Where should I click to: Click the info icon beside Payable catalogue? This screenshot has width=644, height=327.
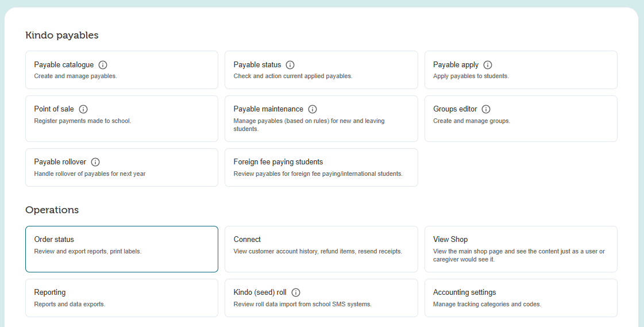pos(103,65)
